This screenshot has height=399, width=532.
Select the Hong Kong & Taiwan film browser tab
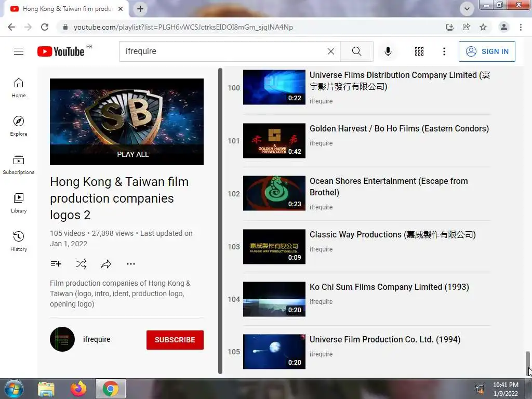tap(66, 9)
